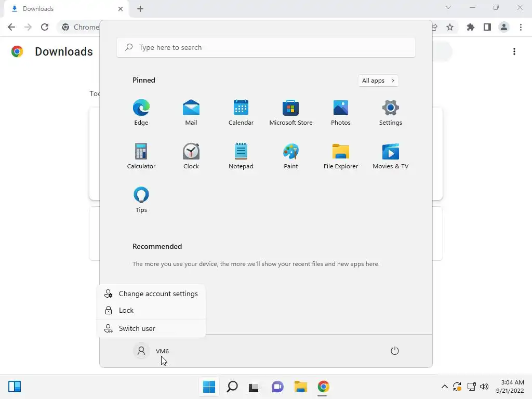Launch the Photos app
Screen dimensions: 532x399
tap(341, 113)
